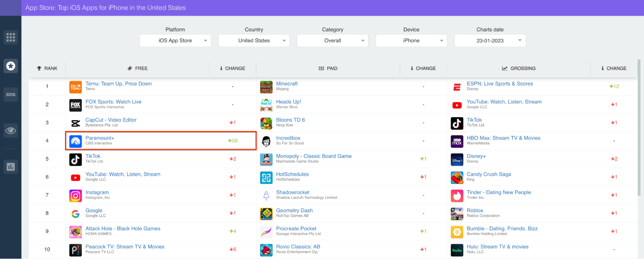Click the Google app icon

tap(75, 213)
